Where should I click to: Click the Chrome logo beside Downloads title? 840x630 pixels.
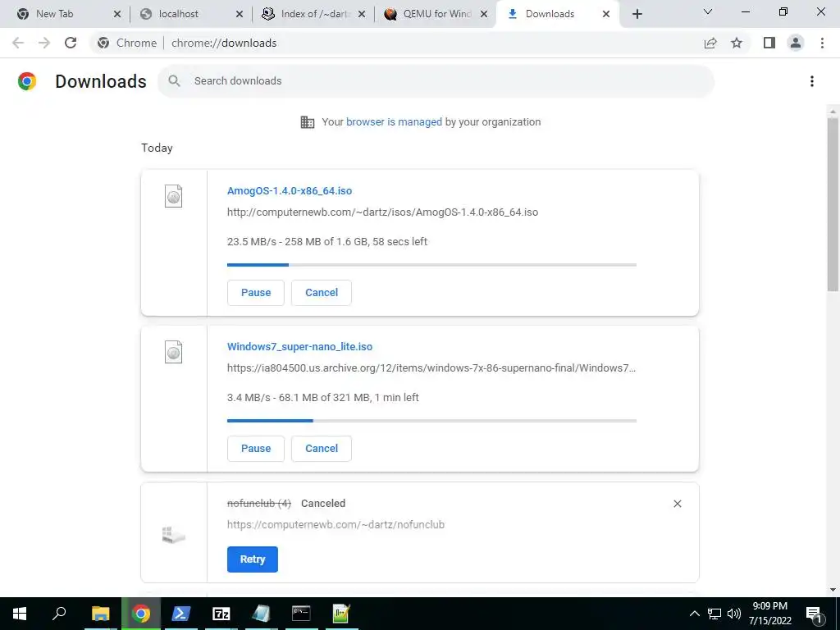pyautogui.click(x=27, y=81)
